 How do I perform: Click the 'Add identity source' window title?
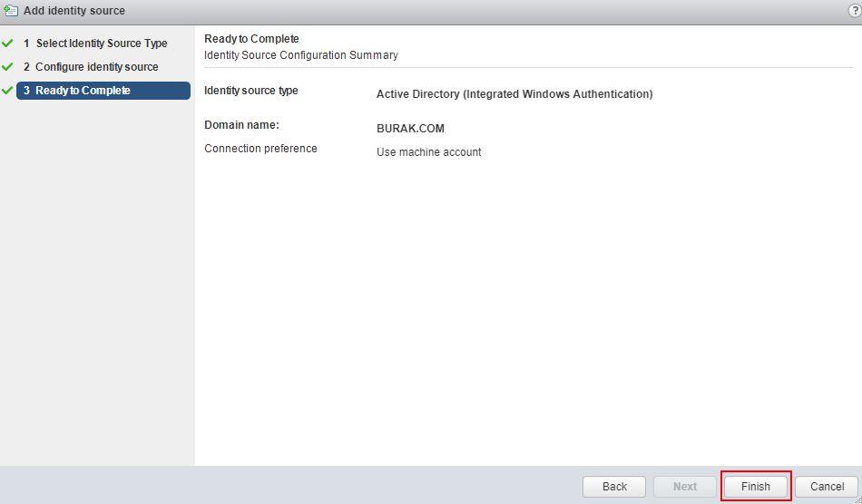click(x=74, y=11)
